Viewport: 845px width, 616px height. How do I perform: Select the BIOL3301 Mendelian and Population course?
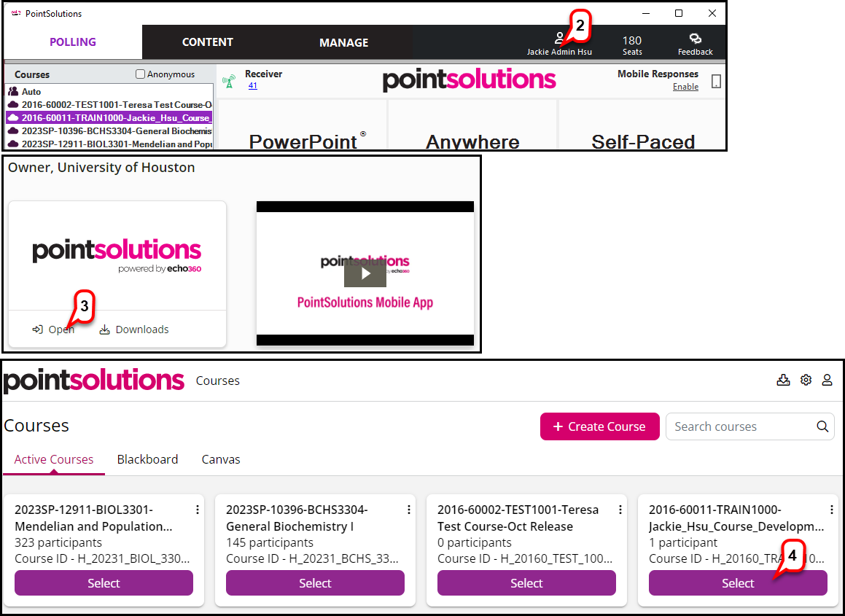coord(104,583)
